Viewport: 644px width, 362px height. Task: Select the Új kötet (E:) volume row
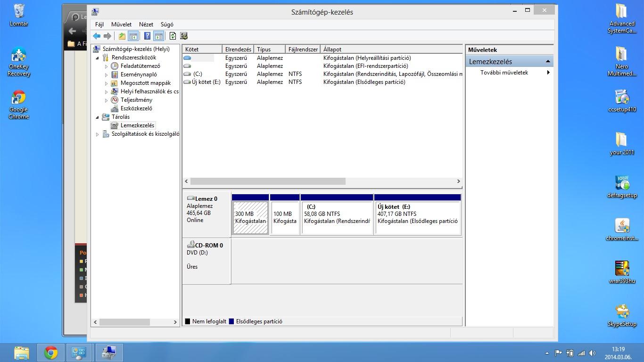pos(322,82)
